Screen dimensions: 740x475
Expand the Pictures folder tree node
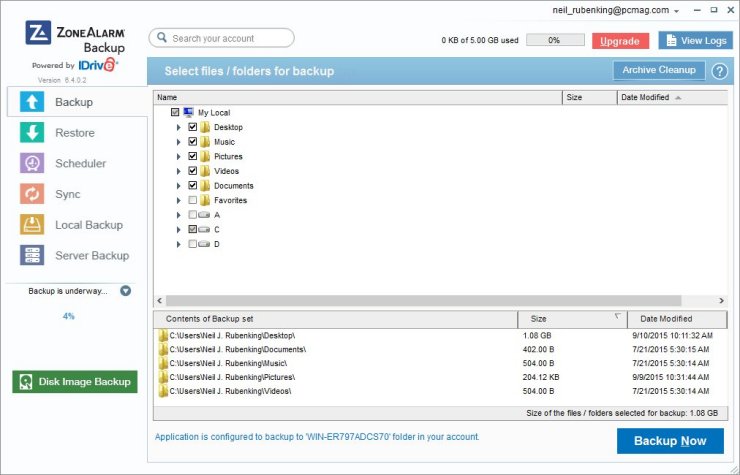[x=178, y=157]
